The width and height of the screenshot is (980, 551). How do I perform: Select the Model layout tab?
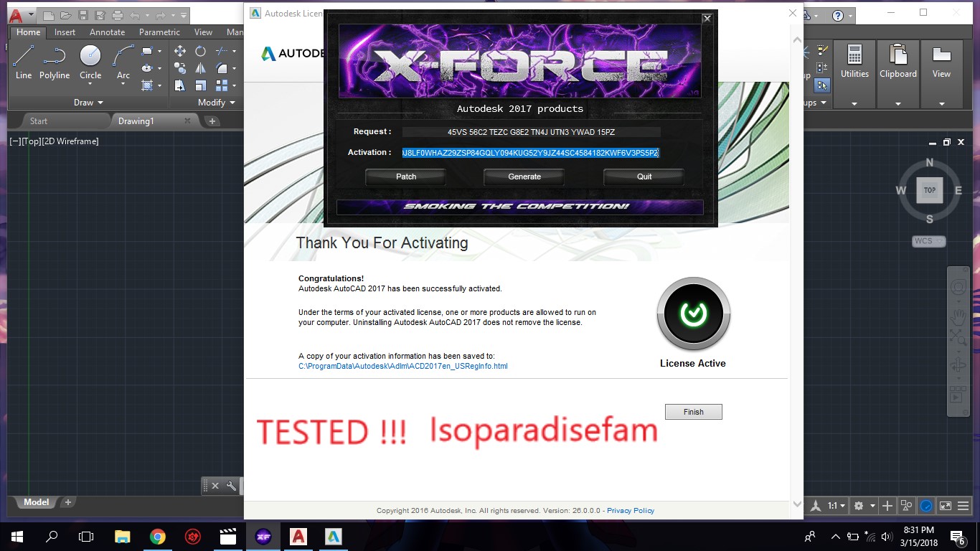pyautogui.click(x=37, y=502)
